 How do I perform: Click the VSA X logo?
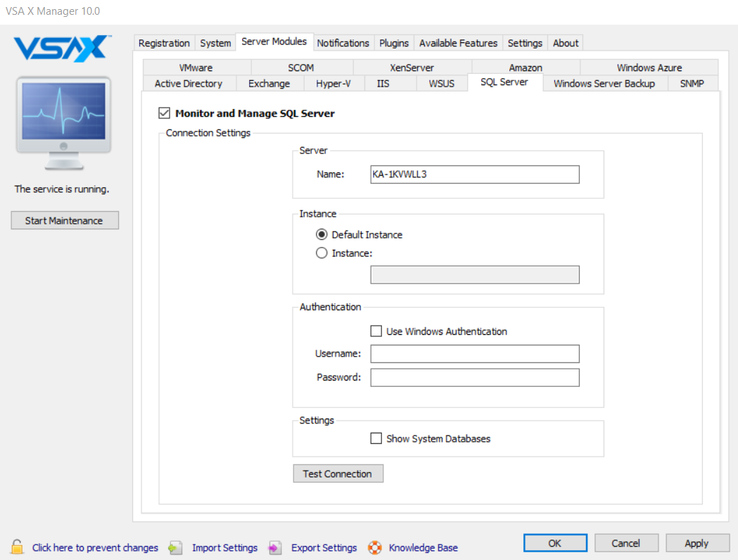[x=62, y=48]
